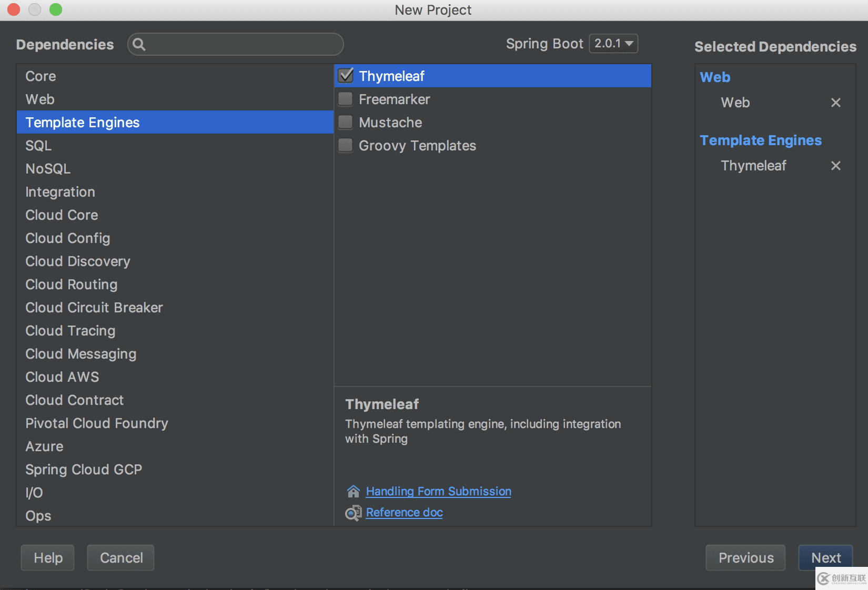Screen dimensions: 868x590
Task: Select Cloud Tracing category
Action: pyautogui.click(x=175, y=331)
